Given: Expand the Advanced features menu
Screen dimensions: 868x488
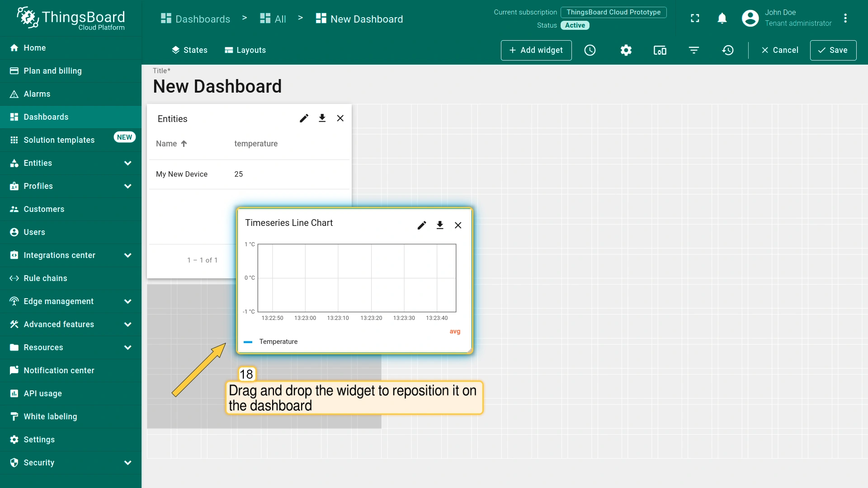Looking at the screenshot, I should (127, 324).
